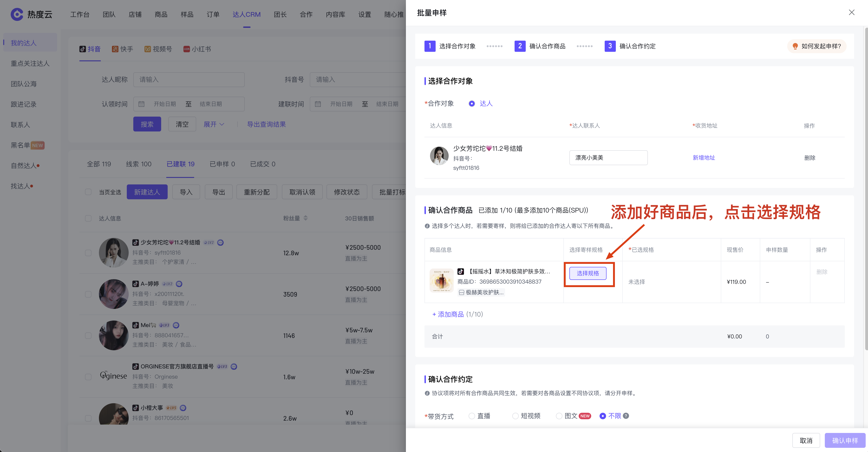The image size is (868, 452).
Task: Open the 摇摇水 product image thumbnail
Action: tap(441, 280)
